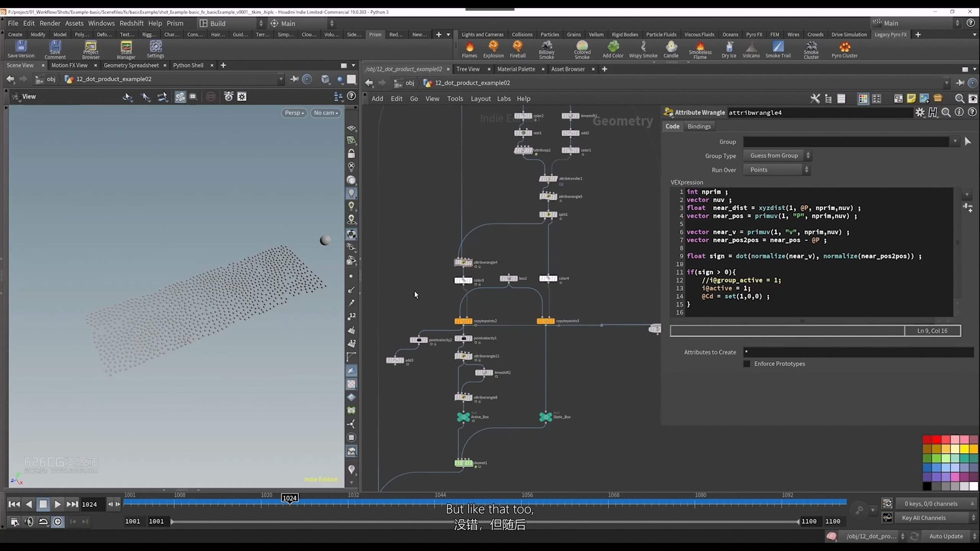Select the white color swatch in palette
This screenshot has width=980, height=551.
click(973, 486)
